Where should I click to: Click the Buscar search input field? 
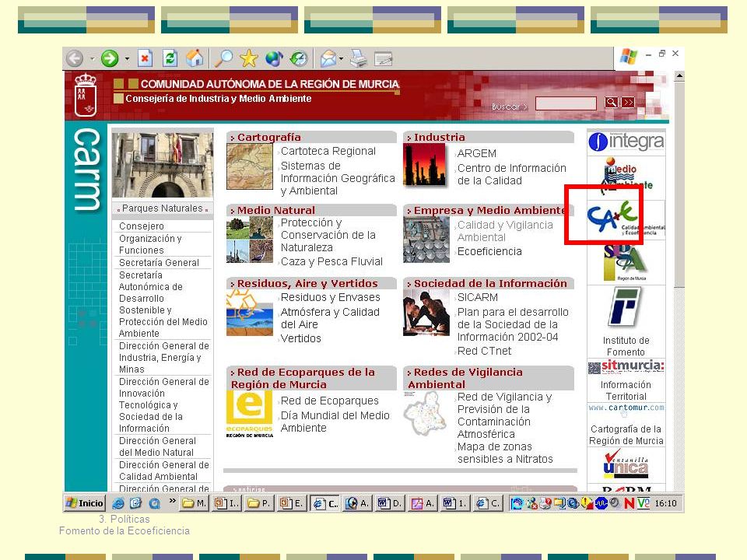pos(566,103)
